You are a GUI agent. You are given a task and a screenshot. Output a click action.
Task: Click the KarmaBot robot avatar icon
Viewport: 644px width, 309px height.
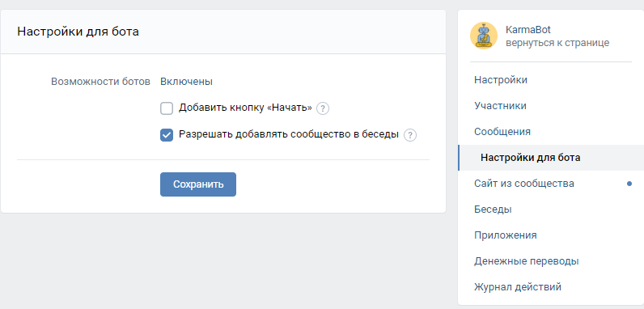click(484, 36)
